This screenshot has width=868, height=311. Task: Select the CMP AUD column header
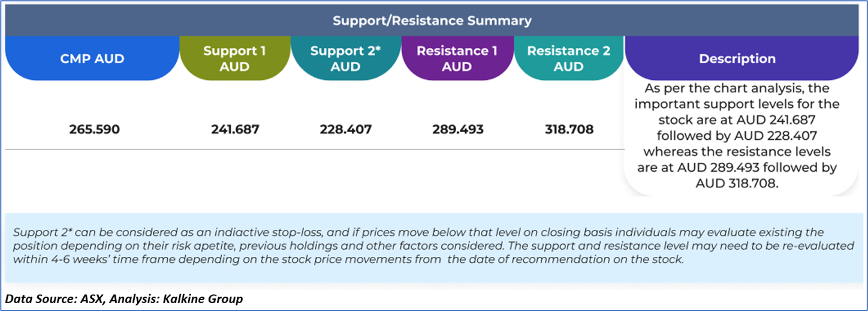(92, 59)
